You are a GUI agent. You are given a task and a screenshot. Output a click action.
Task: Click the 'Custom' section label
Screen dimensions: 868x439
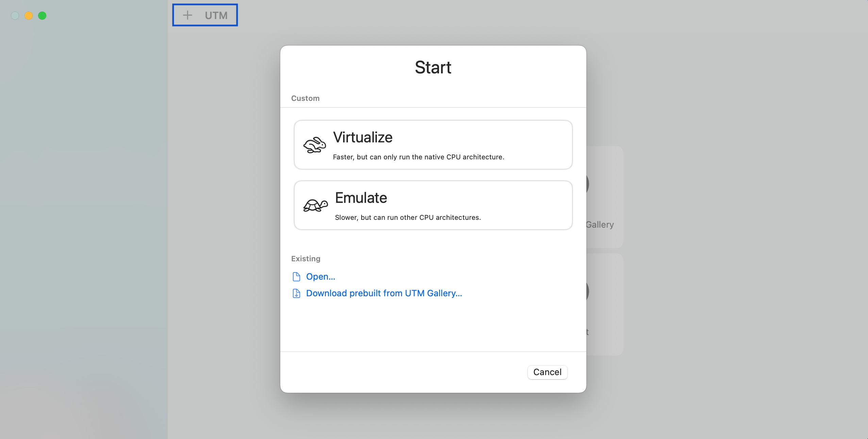[x=305, y=98]
